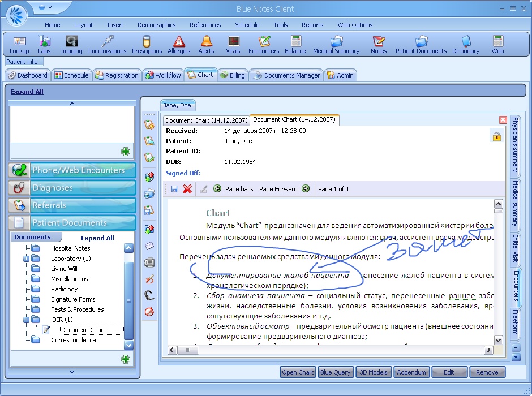Viewport: 532px width, 396px height.
Task: Open the Demographics menu
Action: (156, 25)
